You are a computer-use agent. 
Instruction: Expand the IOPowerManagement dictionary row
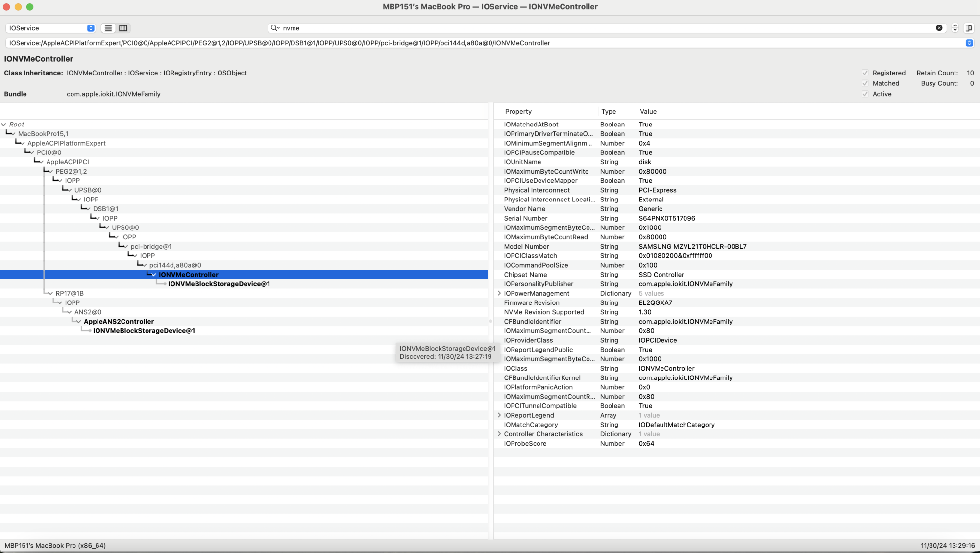[x=499, y=293]
